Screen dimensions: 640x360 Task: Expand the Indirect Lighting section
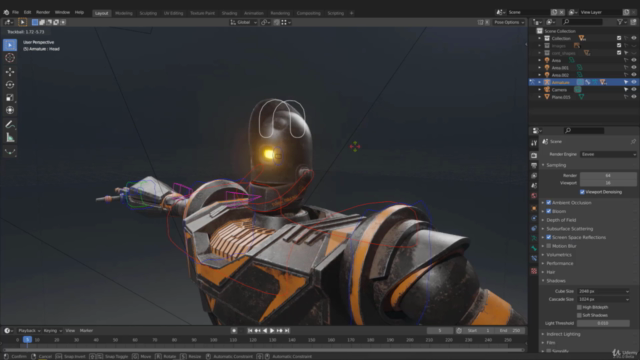(563, 334)
